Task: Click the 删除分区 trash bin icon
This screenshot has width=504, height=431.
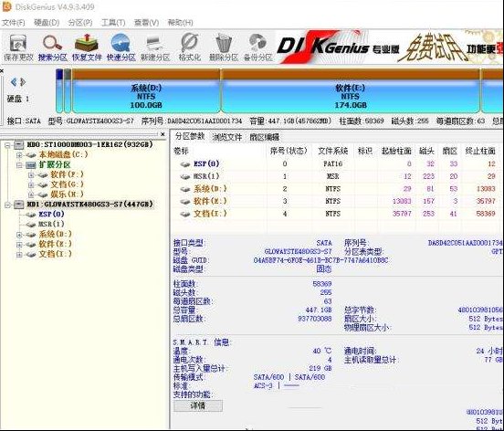Action: [224, 47]
